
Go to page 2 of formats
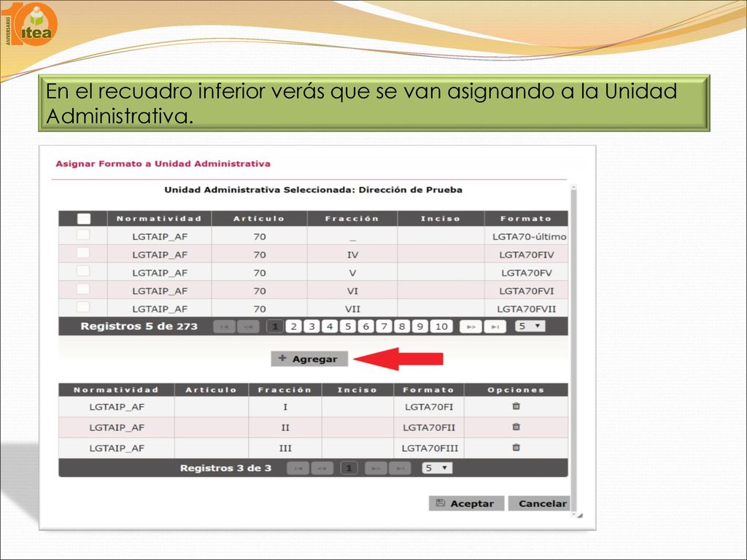point(294,327)
